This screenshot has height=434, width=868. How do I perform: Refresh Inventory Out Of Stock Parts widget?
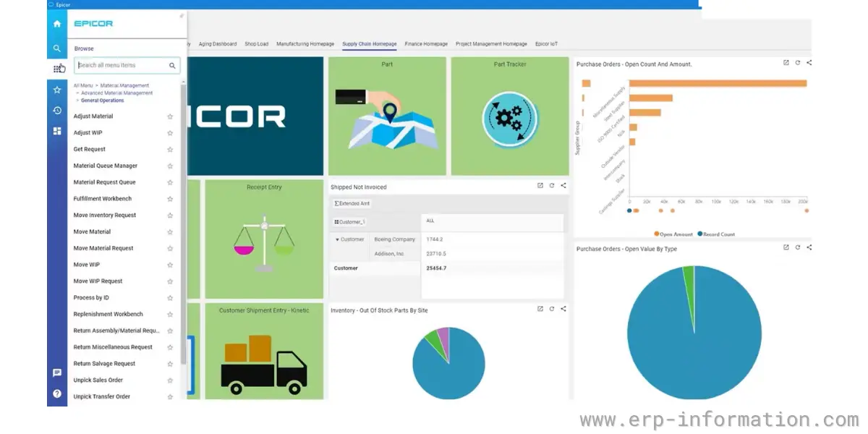coord(551,309)
